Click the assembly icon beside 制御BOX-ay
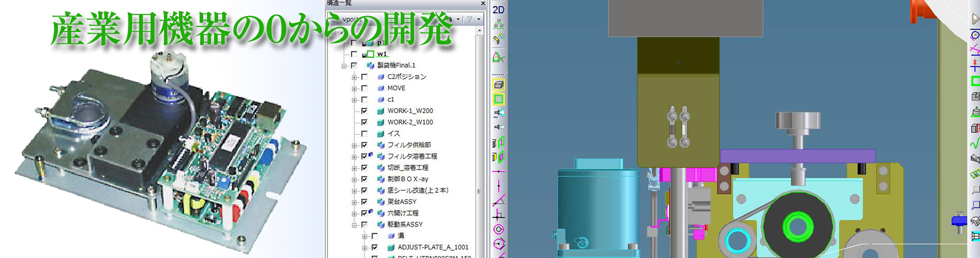 click(381, 179)
